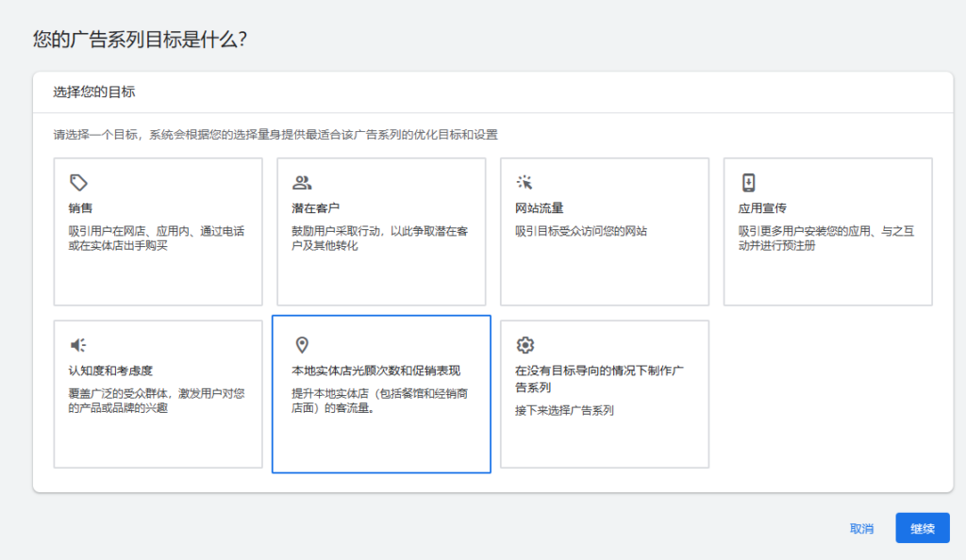The height and width of the screenshot is (560, 966).
Task: Click the 继续 button
Action: pos(922,528)
